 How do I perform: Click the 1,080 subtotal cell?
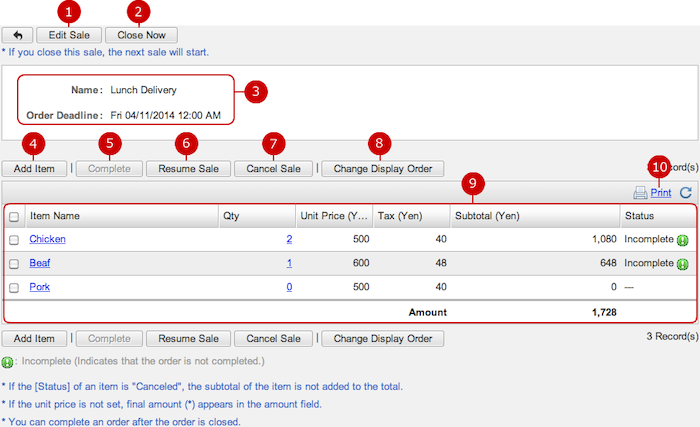[x=604, y=239]
